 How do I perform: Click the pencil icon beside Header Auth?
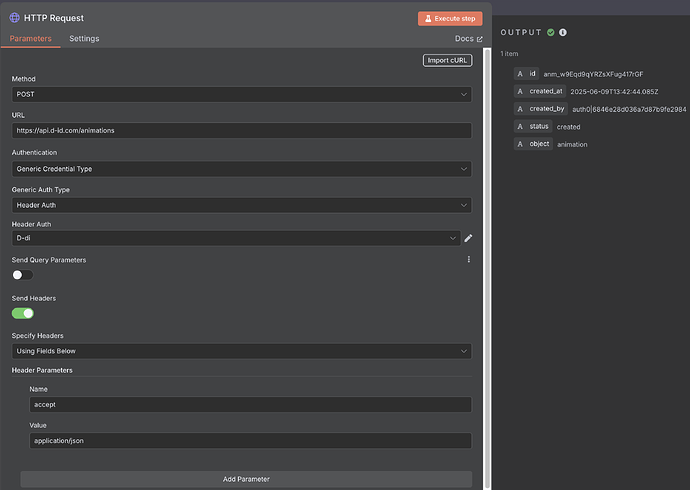468,238
